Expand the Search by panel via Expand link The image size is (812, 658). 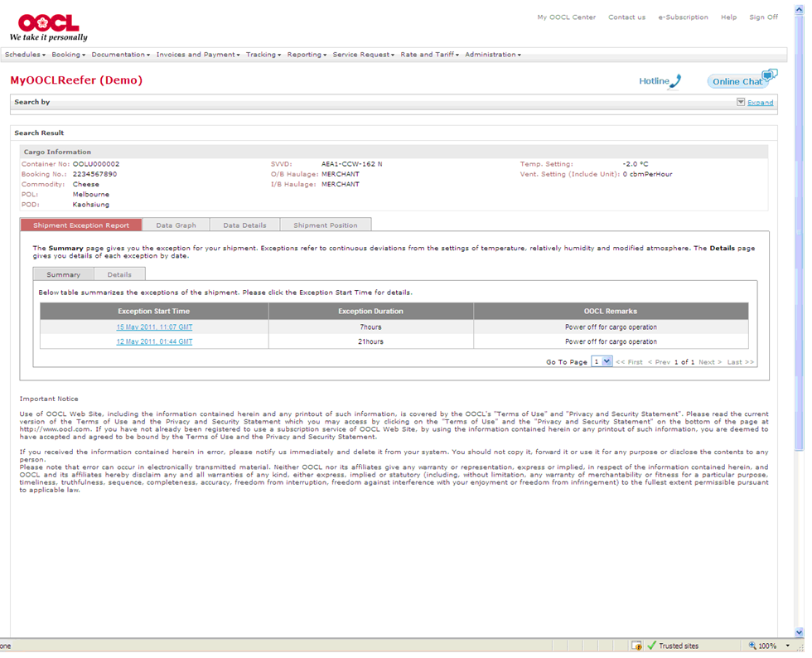(x=760, y=103)
